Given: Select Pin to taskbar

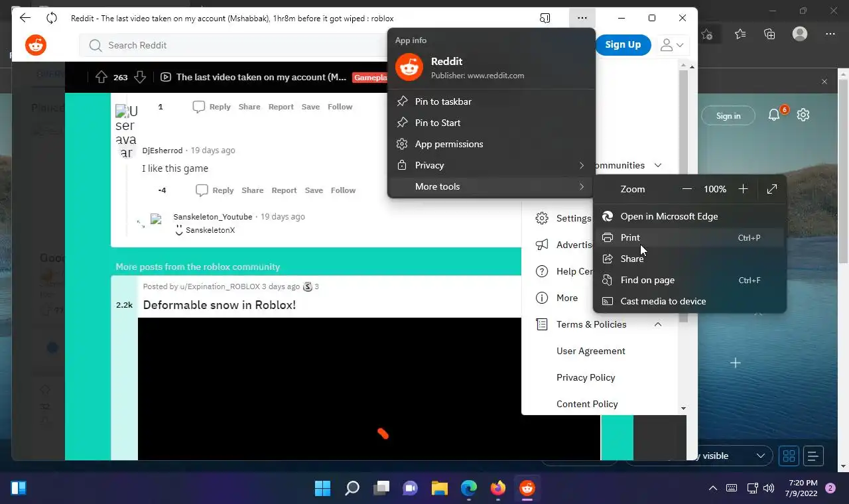Looking at the screenshot, I should [491, 101].
